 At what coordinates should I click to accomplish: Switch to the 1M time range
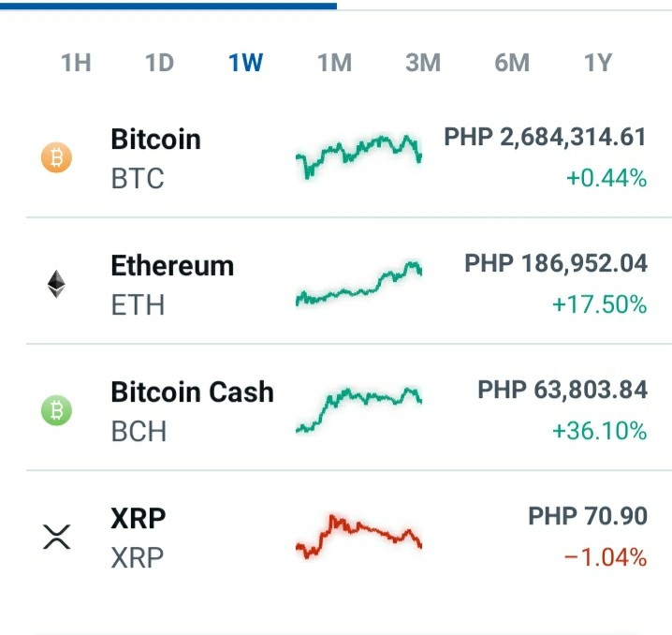pyautogui.click(x=335, y=63)
